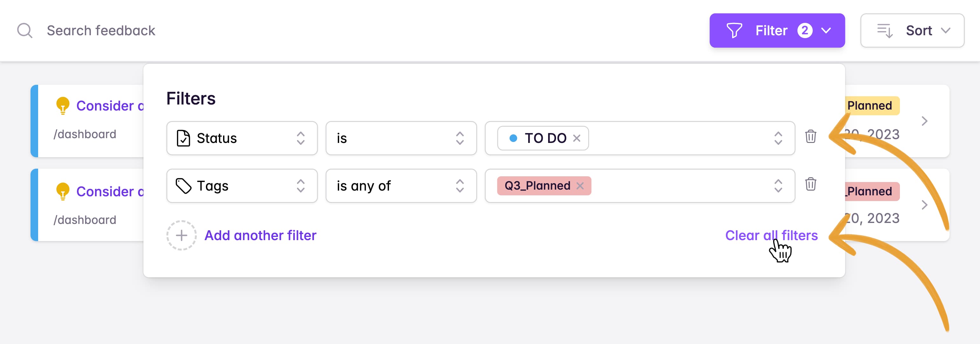Open first feedback item via chevron arrow
Image resolution: width=980 pixels, height=344 pixels.
coord(924,121)
